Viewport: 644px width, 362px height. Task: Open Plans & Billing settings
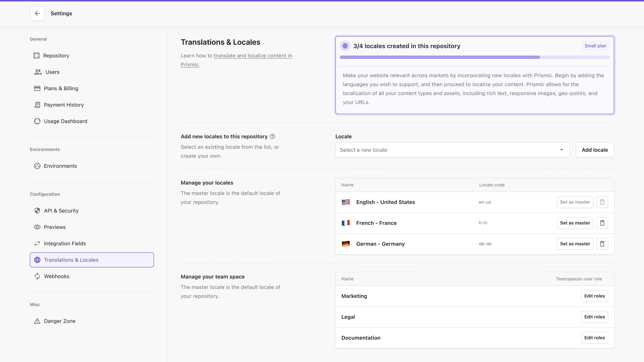(61, 89)
